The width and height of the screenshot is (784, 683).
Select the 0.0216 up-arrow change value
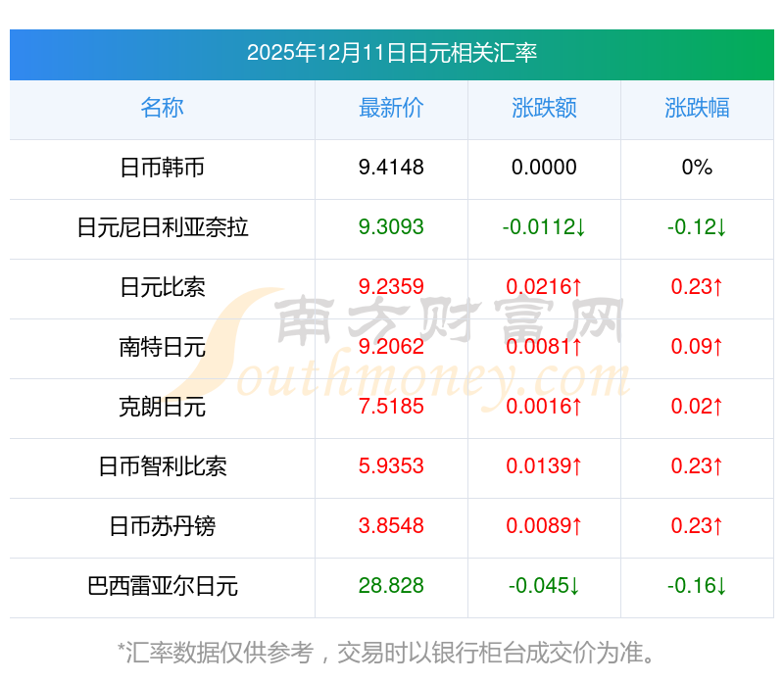point(544,287)
